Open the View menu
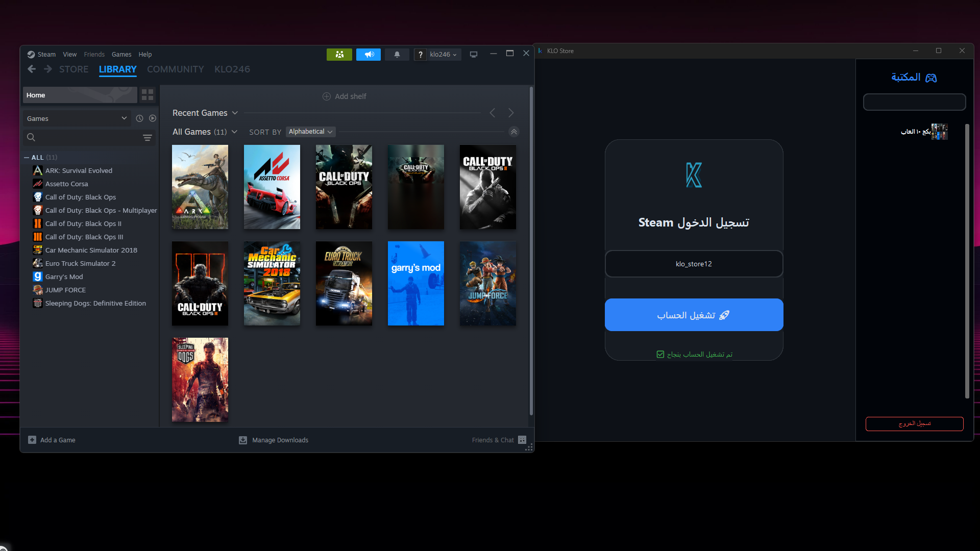This screenshot has width=980, height=551. point(70,55)
